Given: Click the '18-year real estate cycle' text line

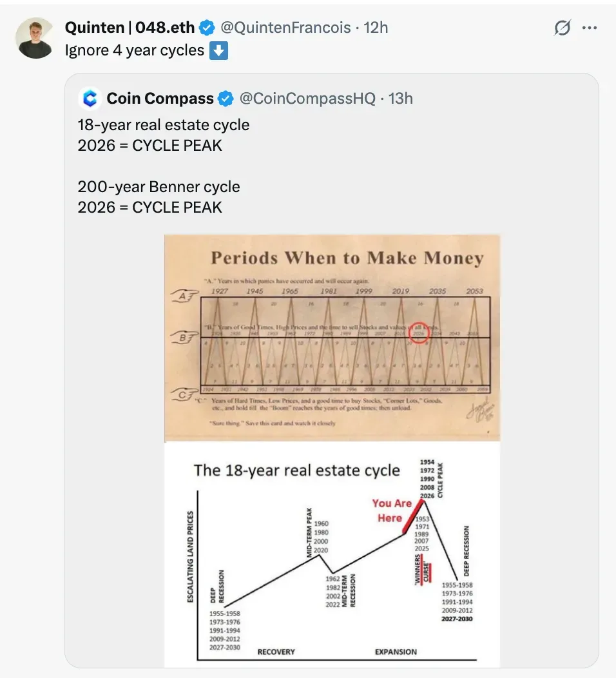Looking at the screenshot, I should click(x=163, y=125).
